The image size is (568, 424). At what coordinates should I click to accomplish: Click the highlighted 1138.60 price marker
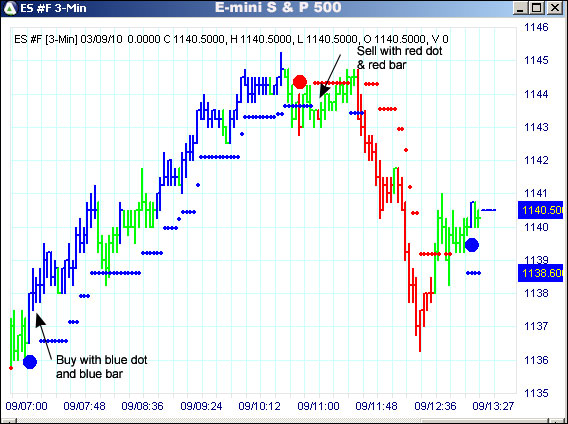(x=540, y=273)
